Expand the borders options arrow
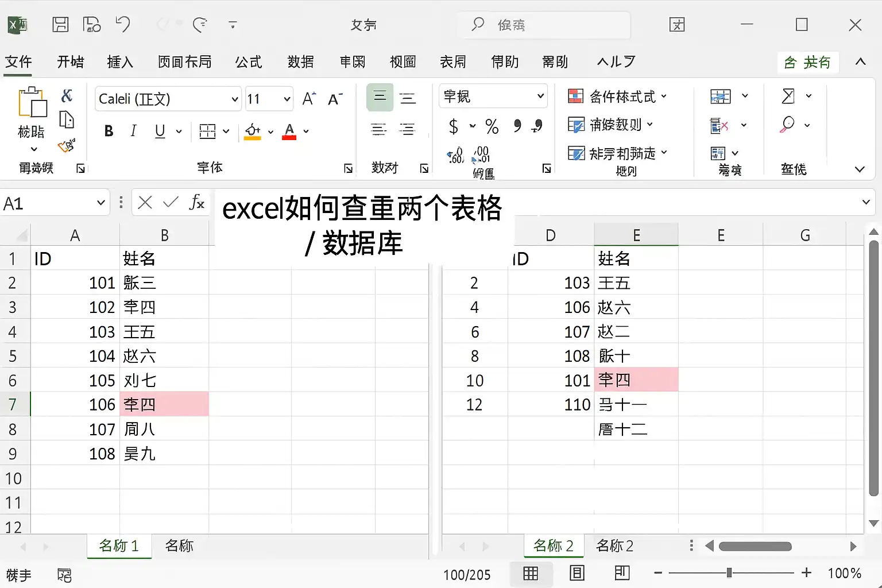The width and height of the screenshot is (882, 588). coord(226,131)
